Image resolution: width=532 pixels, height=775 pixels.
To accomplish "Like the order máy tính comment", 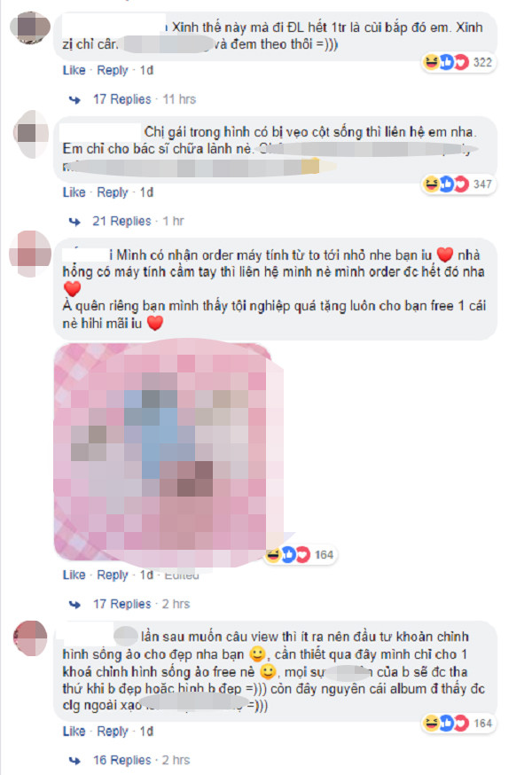I will coord(74,575).
